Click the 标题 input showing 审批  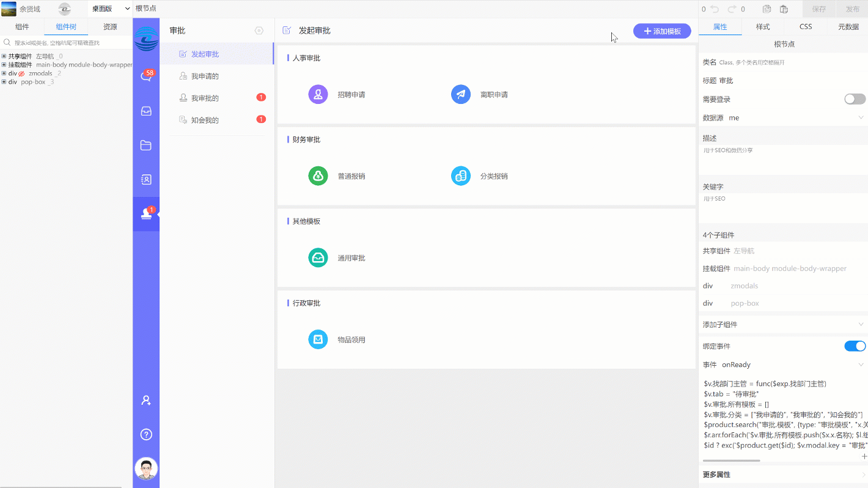click(793, 81)
